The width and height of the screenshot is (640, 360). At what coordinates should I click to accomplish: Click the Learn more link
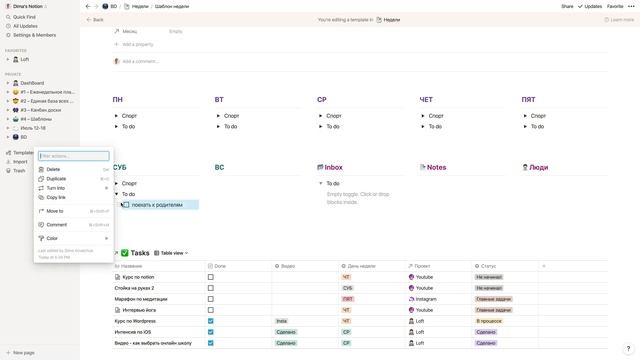point(619,20)
